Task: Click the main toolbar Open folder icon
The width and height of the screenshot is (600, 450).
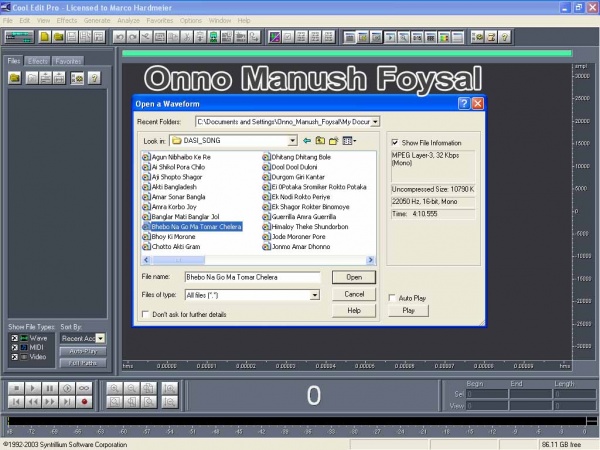Action: pyautogui.click(x=58, y=37)
